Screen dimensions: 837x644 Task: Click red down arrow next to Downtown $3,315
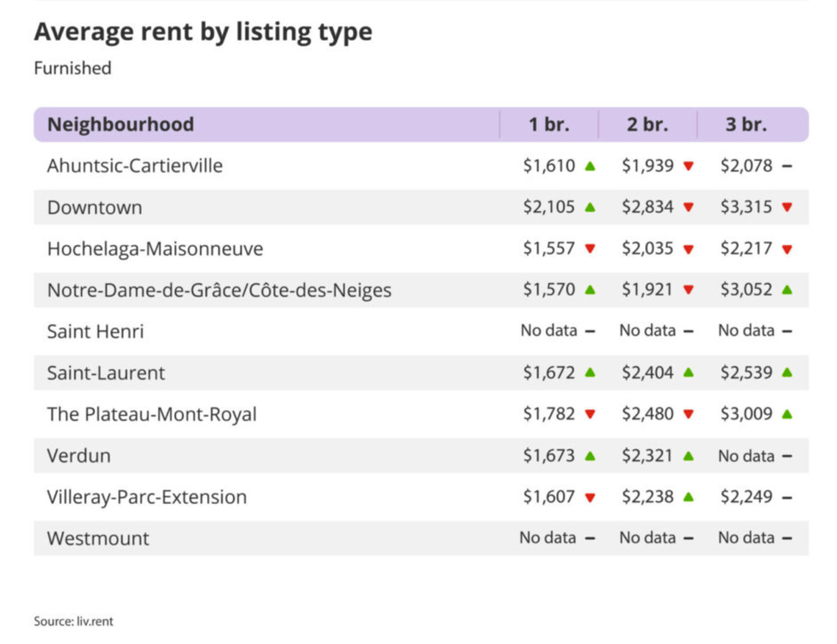pyautogui.click(x=787, y=208)
